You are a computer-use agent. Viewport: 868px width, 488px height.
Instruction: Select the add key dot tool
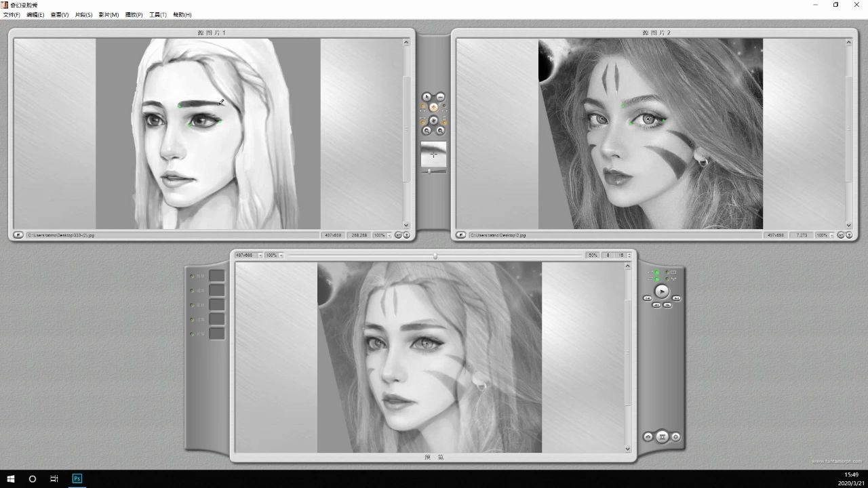(x=433, y=107)
